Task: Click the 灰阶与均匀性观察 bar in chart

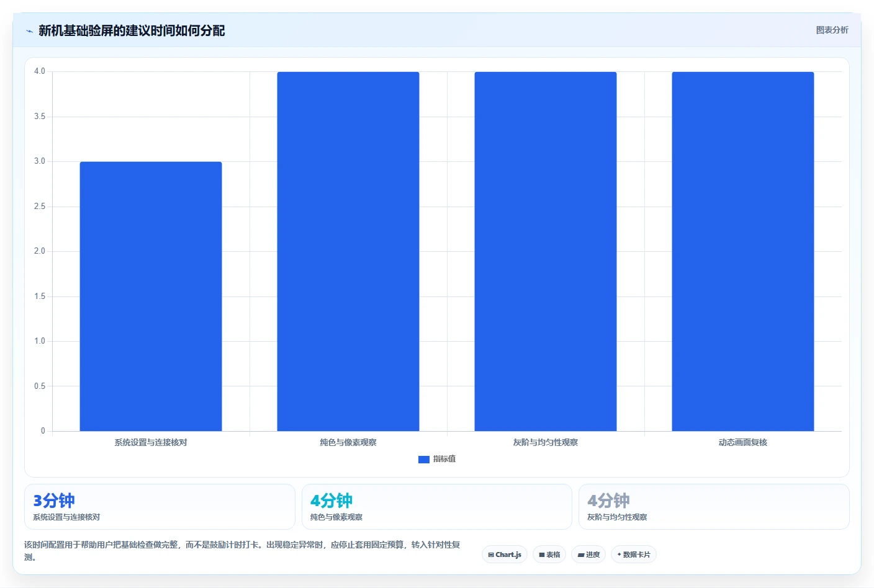Action: click(546, 251)
